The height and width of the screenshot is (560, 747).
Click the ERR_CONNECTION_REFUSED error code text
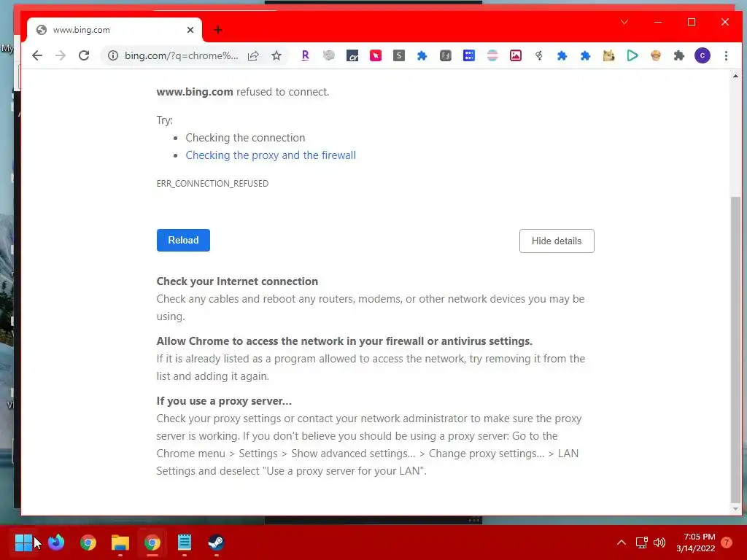coord(212,184)
